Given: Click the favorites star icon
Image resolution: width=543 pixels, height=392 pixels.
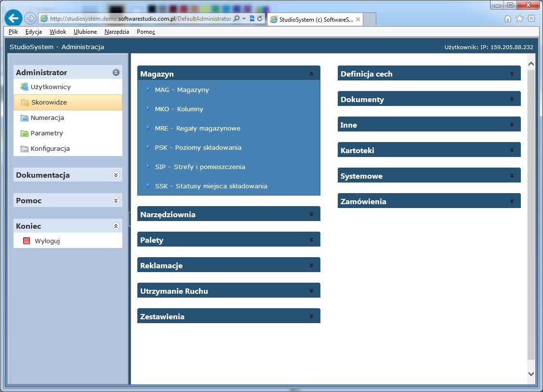Looking at the screenshot, I should [519, 18].
